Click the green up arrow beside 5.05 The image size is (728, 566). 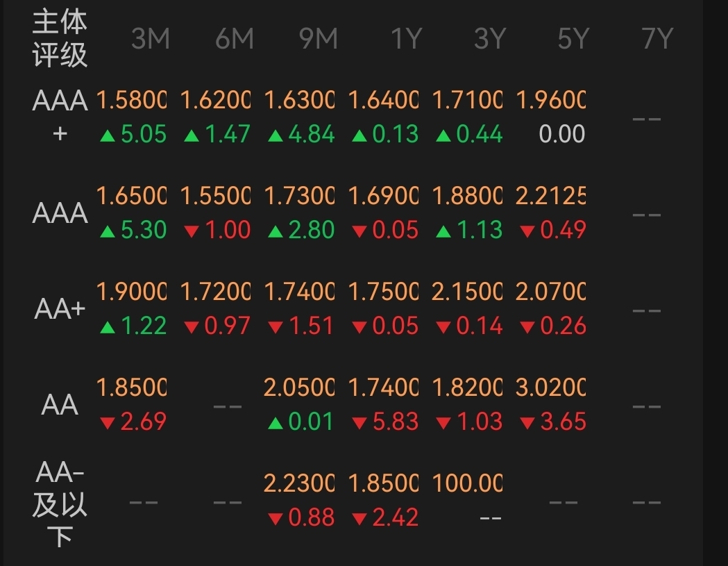[107, 135]
